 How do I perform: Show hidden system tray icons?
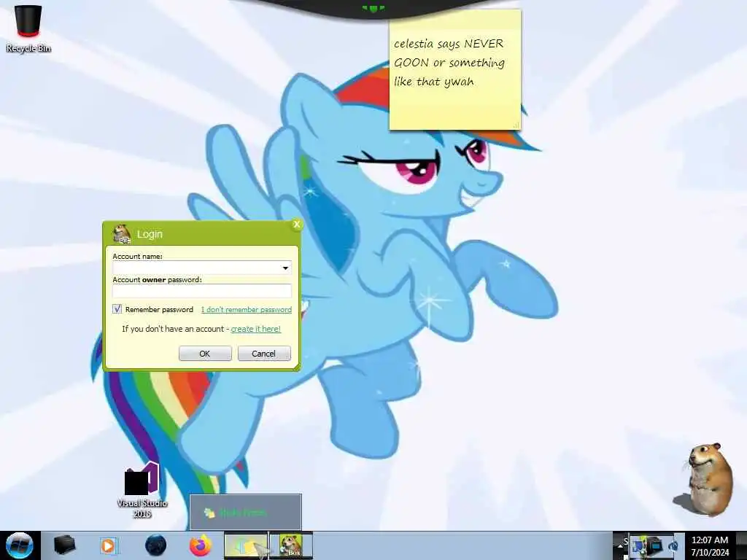[x=620, y=545]
